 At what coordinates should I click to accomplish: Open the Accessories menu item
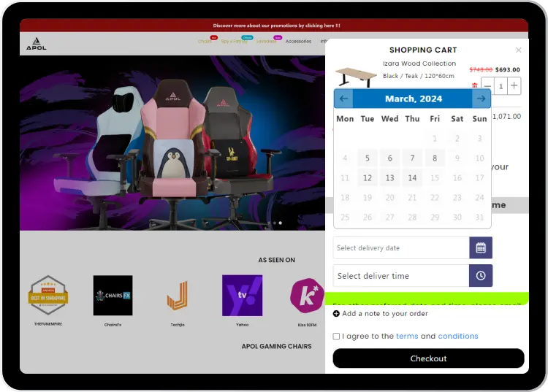298,42
